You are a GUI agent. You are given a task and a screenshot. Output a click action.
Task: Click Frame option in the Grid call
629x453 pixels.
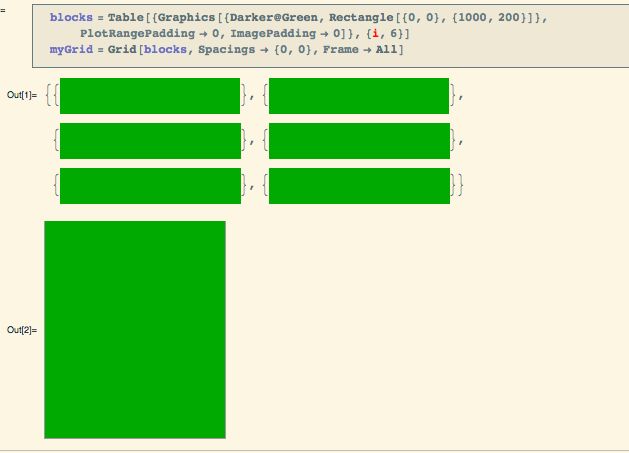[x=341, y=49]
